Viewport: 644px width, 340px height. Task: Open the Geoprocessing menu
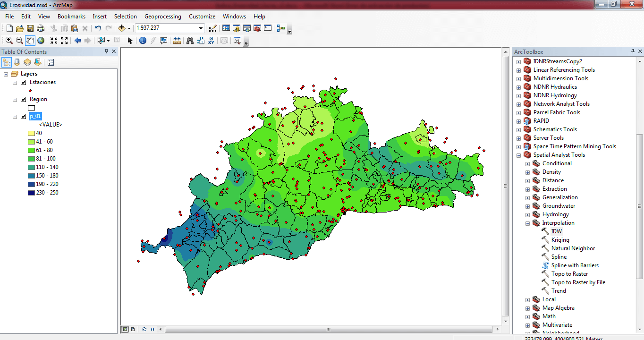click(x=162, y=17)
